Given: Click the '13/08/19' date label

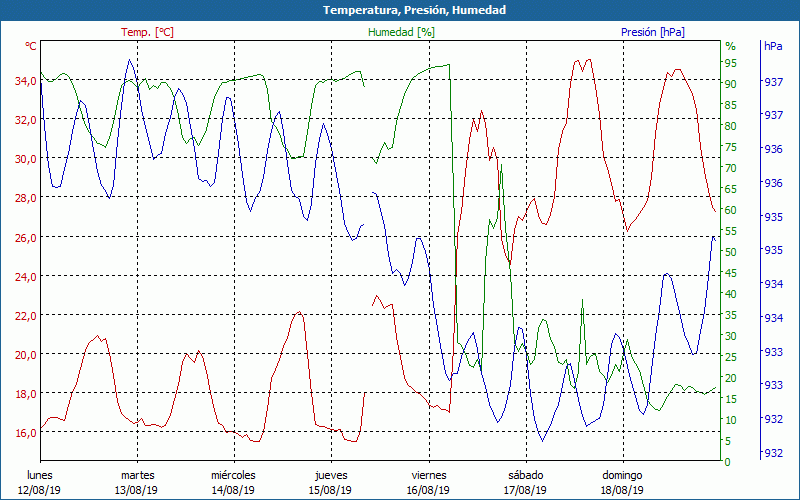Looking at the screenshot, I should [x=136, y=490].
